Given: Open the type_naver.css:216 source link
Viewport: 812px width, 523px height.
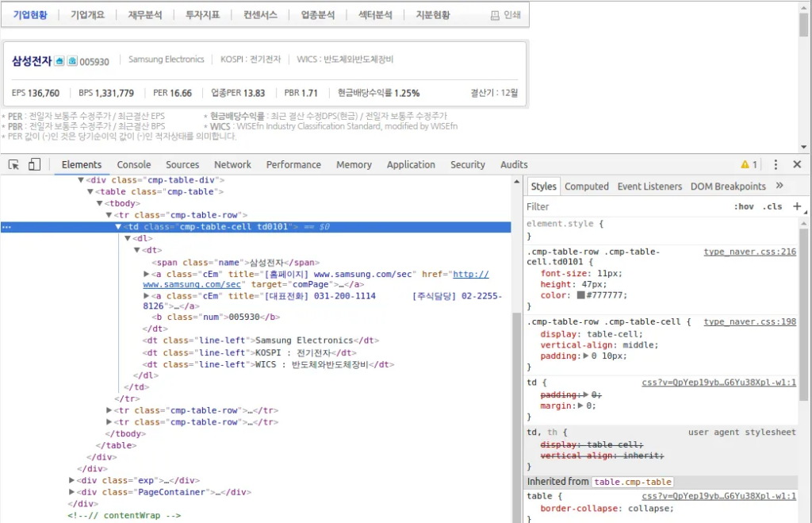Looking at the screenshot, I should pos(750,252).
